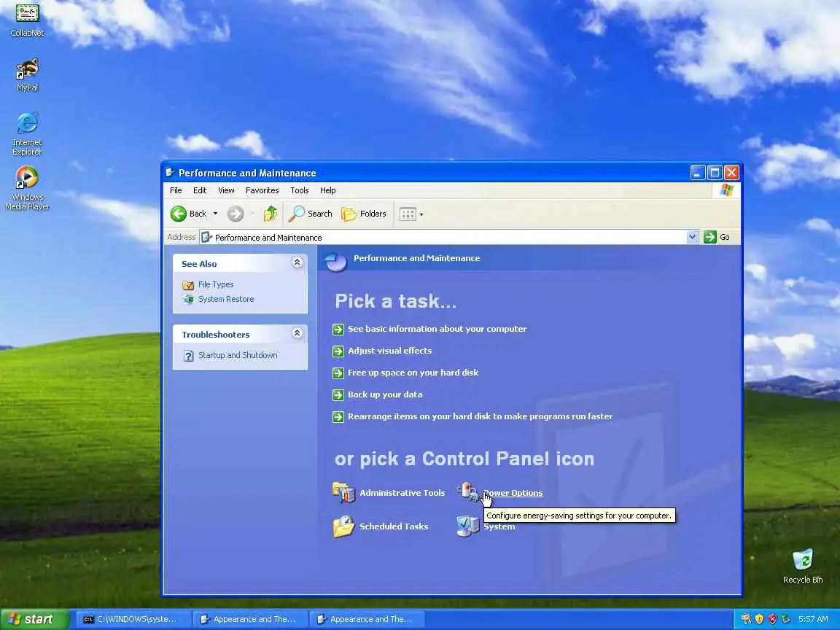Open the Start menu
The width and height of the screenshot is (840, 630).
(x=34, y=619)
